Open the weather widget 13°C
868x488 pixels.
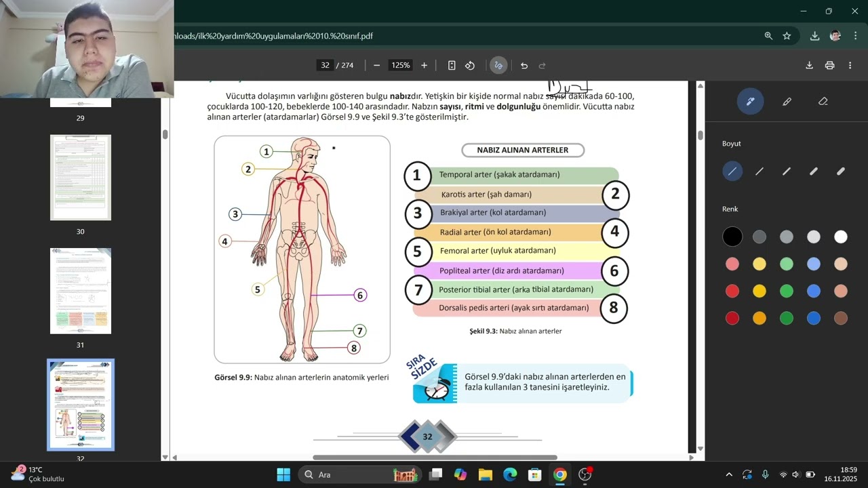tap(37, 474)
